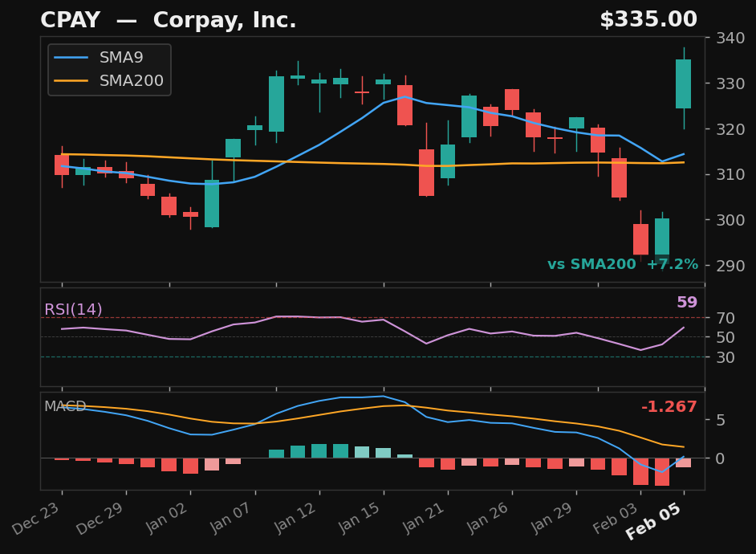Click the Jan 02 date label
Viewport: 756px width, 554px height.
click(165, 517)
